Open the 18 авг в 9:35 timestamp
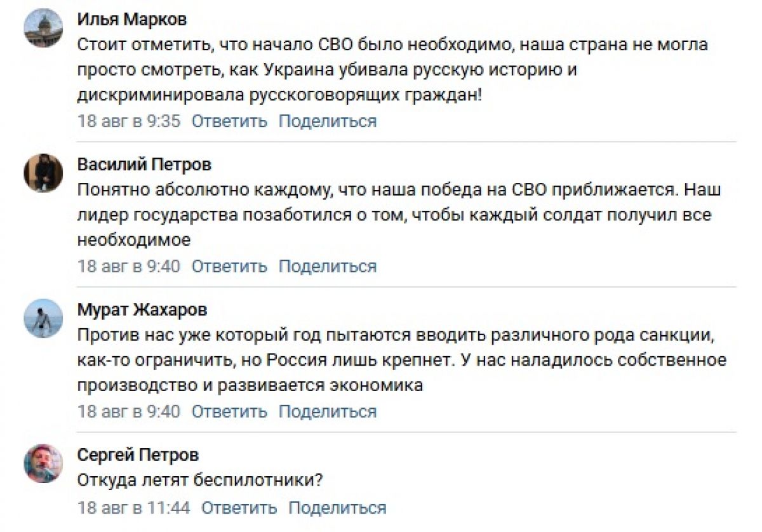This screenshot has height=532, width=762. coord(129,121)
